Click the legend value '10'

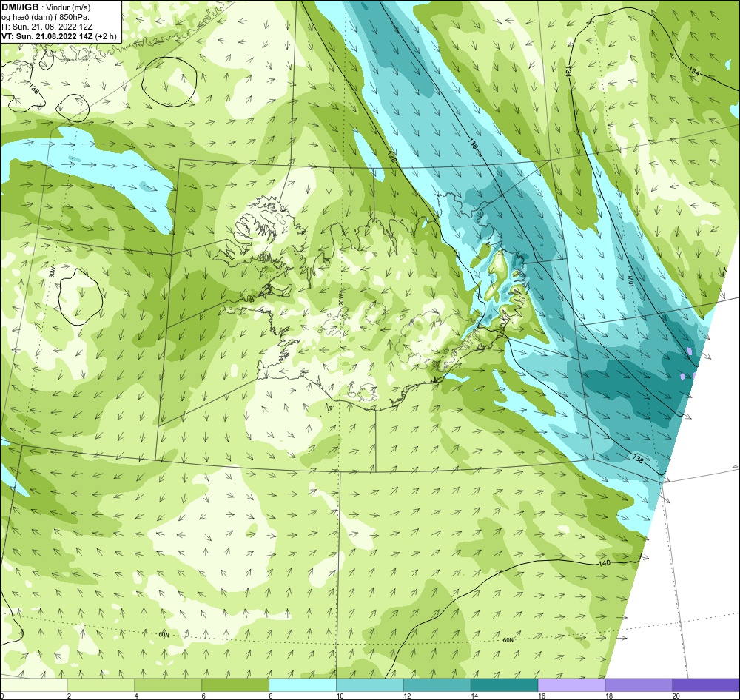click(x=340, y=696)
